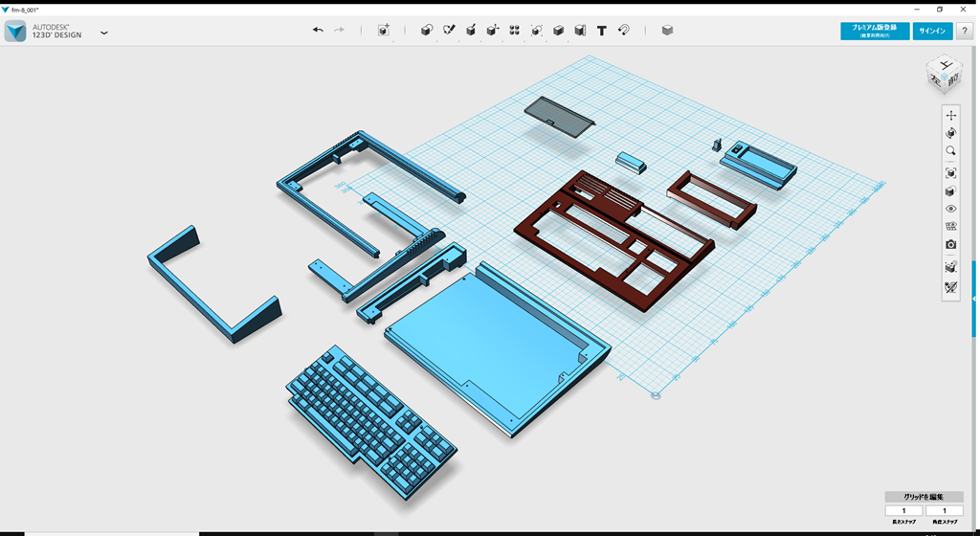
Task: Expand the 123D Design application menu arrow
Action: coord(104,33)
